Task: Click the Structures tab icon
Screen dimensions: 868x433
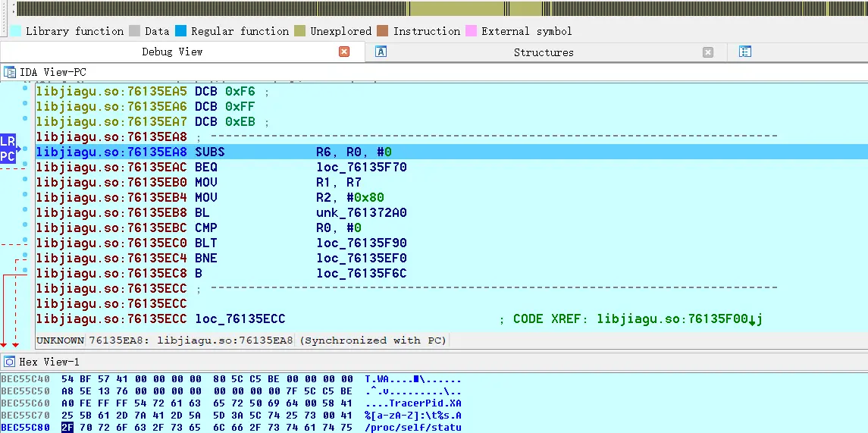Action: [381, 52]
